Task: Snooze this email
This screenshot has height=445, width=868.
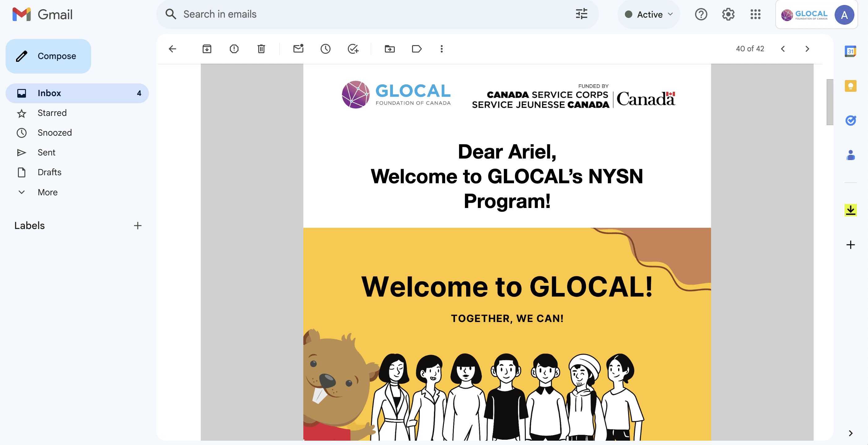Action: pos(325,49)
